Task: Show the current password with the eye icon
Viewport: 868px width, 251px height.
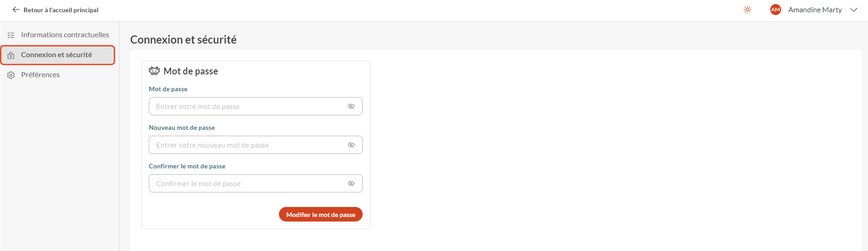Action: 351,106
